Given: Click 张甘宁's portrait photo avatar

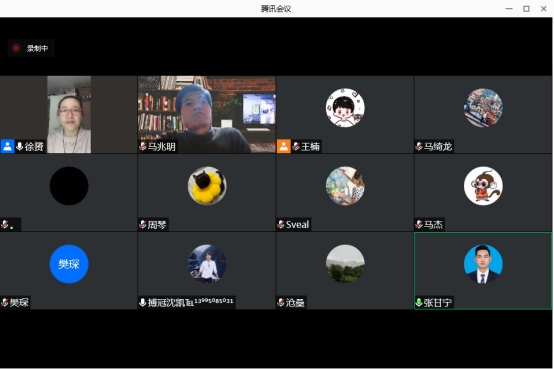Looking at the screenshot, I should point(483,264).
